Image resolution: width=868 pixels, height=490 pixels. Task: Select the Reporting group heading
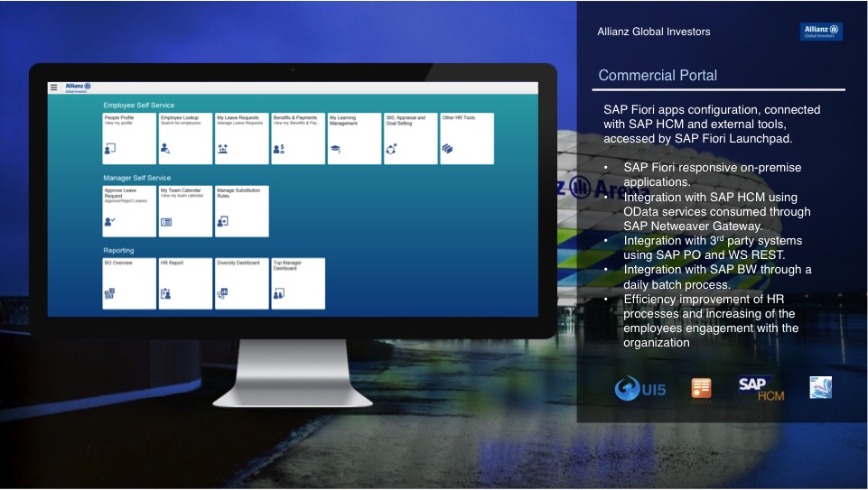[118, 251]
